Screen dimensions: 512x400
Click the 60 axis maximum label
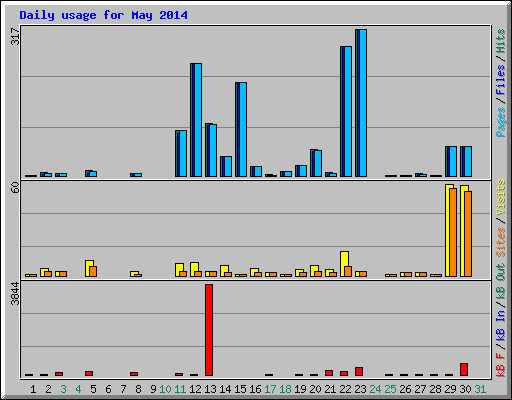tap(15, 188)
